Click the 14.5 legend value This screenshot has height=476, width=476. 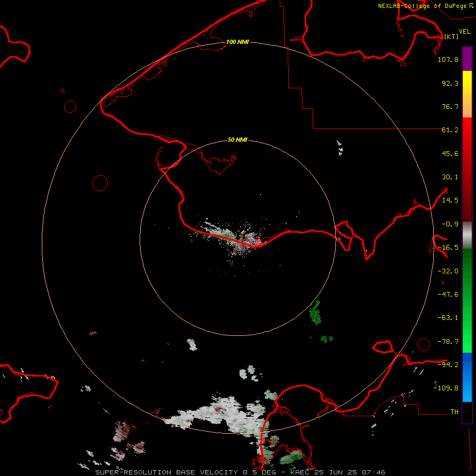pyautogui.click(x=450, y=200)
